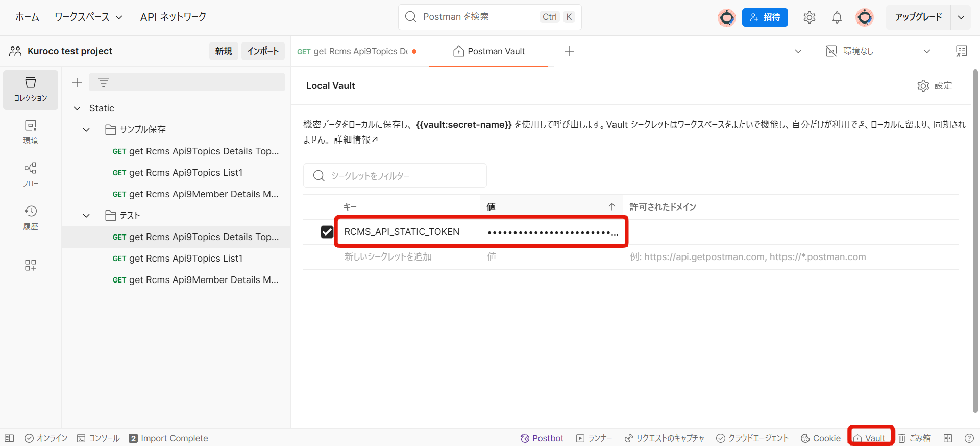
Task: Open Postbot in the status bar
Action: (x=542, y=438)
